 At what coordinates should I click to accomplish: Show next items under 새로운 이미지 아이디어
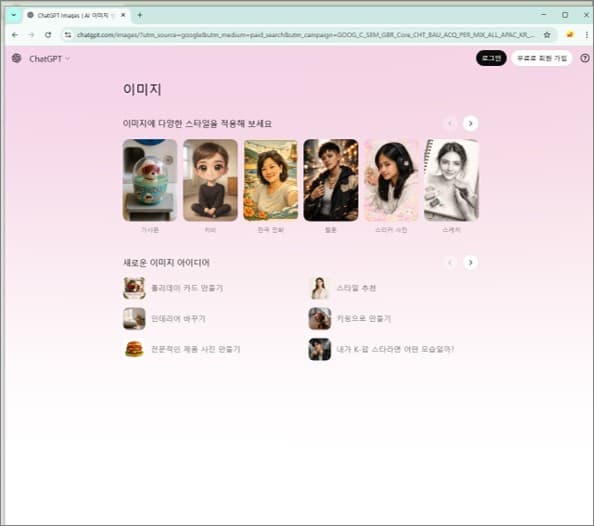(x=471, y=262)
